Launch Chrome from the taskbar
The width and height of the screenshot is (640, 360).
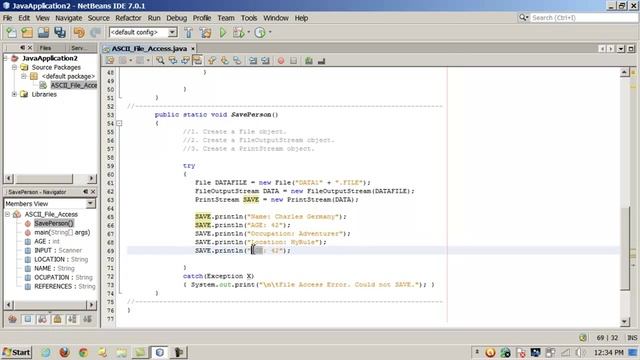pos(83,352)
